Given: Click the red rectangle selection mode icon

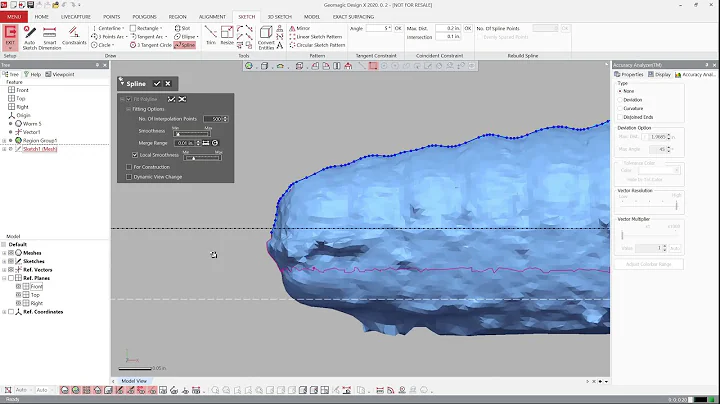Looking at the screenshot, I should coord(373,66).
